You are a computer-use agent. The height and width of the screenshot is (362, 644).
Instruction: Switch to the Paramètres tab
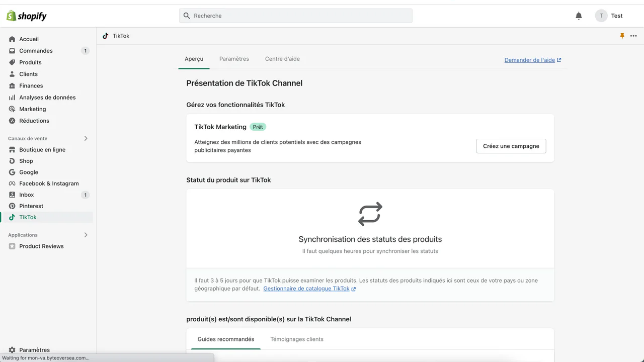(x=234, y=59)
